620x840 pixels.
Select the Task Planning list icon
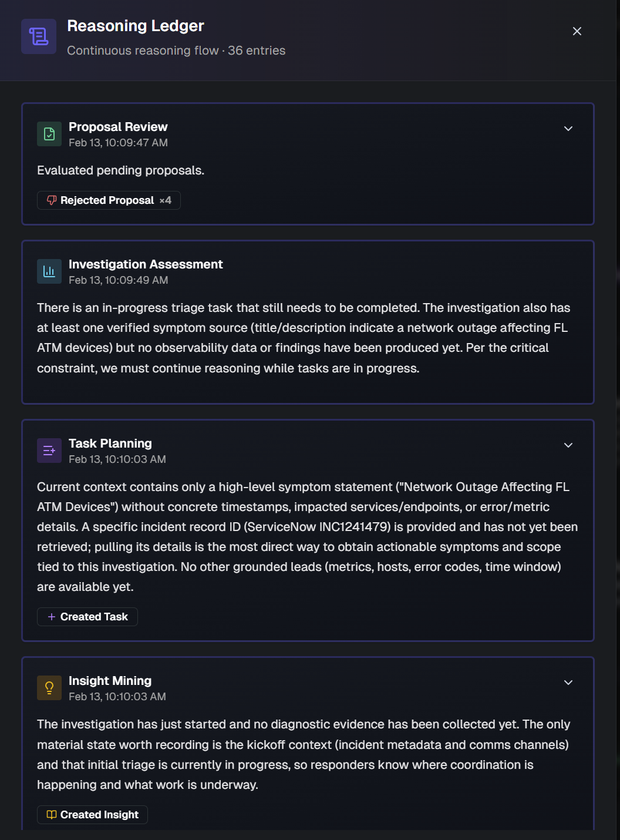(49, 450)
